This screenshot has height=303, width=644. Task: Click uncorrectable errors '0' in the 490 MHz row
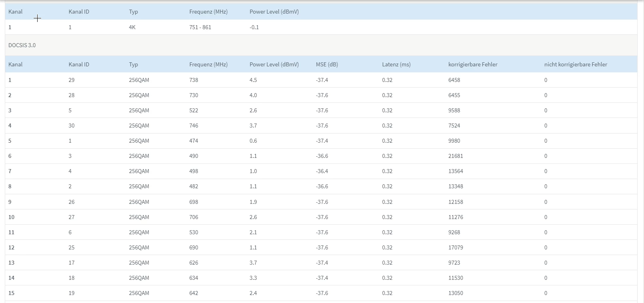pyautogui.click(x=546, y=156)
